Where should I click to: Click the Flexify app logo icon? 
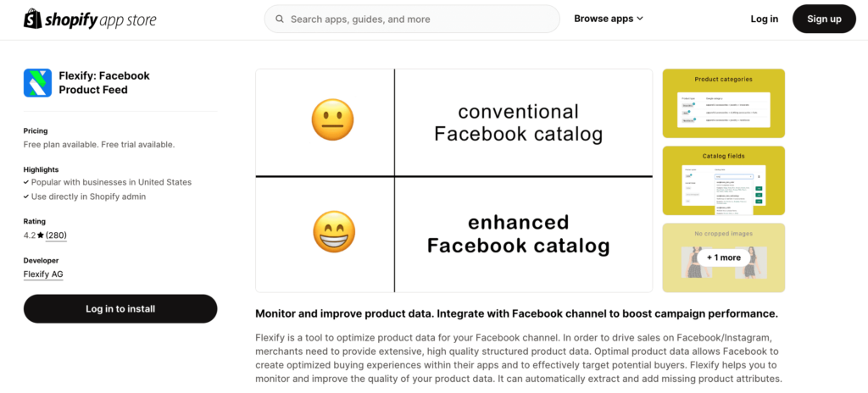pyautogui.click(x=37, y=83)
